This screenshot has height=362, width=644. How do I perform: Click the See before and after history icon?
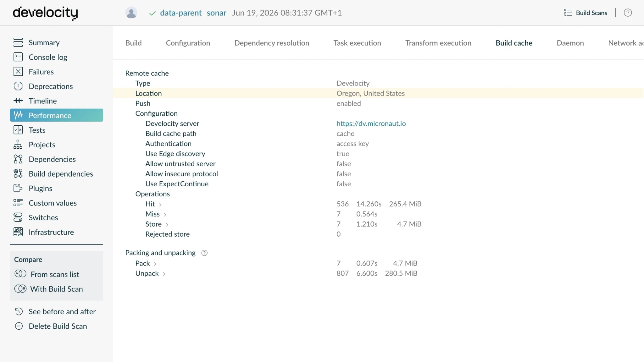coord(19,311)
